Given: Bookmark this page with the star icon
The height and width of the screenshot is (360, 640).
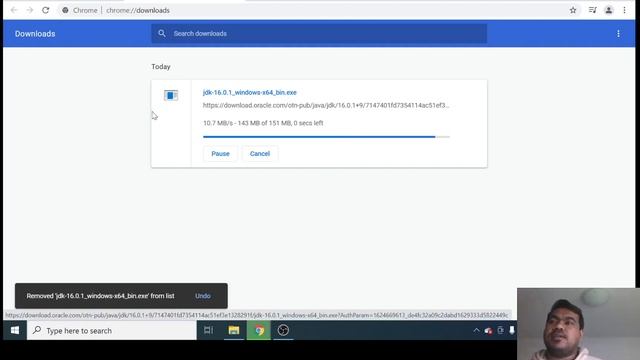Looking at the screenshot, I should tap(573, 10).
